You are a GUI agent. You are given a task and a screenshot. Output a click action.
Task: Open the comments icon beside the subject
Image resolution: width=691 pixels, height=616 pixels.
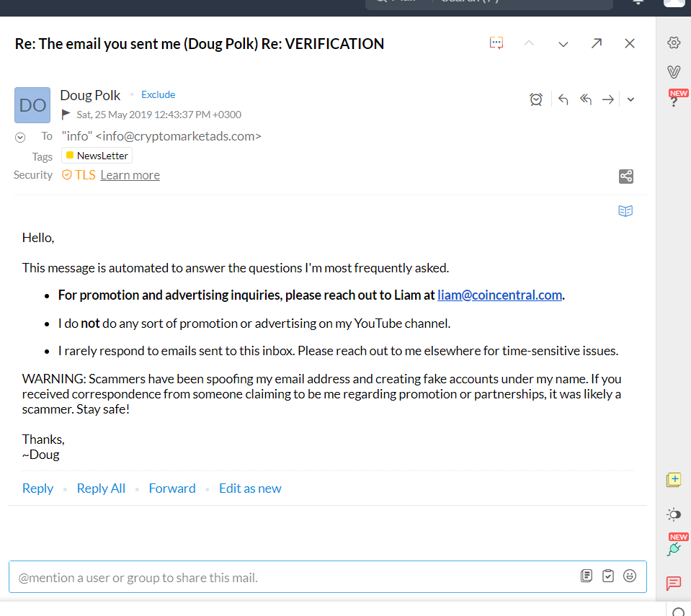(x=496, y=43)
